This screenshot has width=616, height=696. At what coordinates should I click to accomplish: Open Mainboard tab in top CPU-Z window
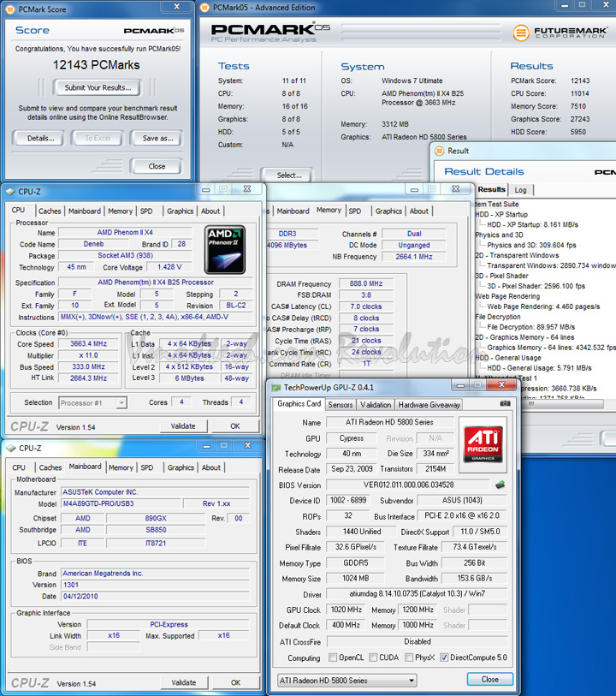pos(84,211)
